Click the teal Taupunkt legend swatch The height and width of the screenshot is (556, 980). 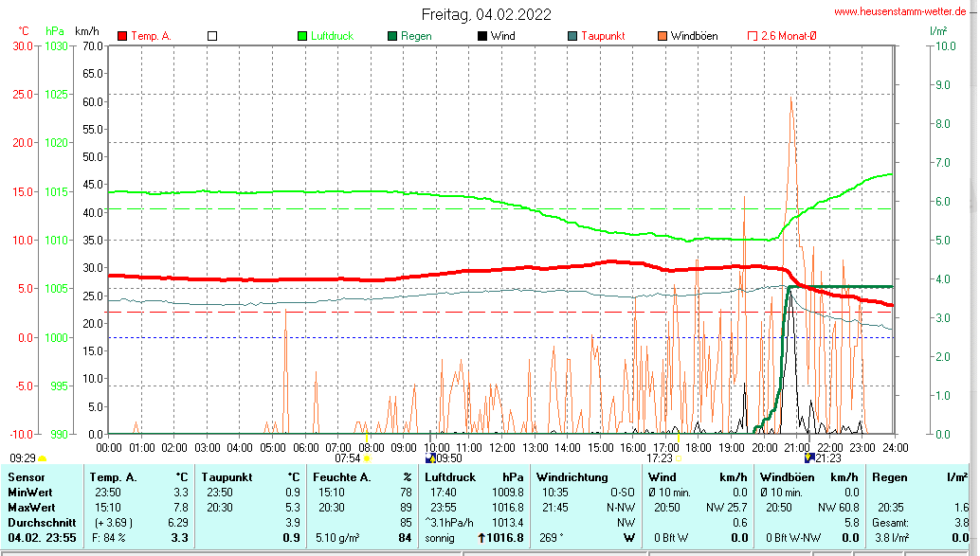[572, 36]
